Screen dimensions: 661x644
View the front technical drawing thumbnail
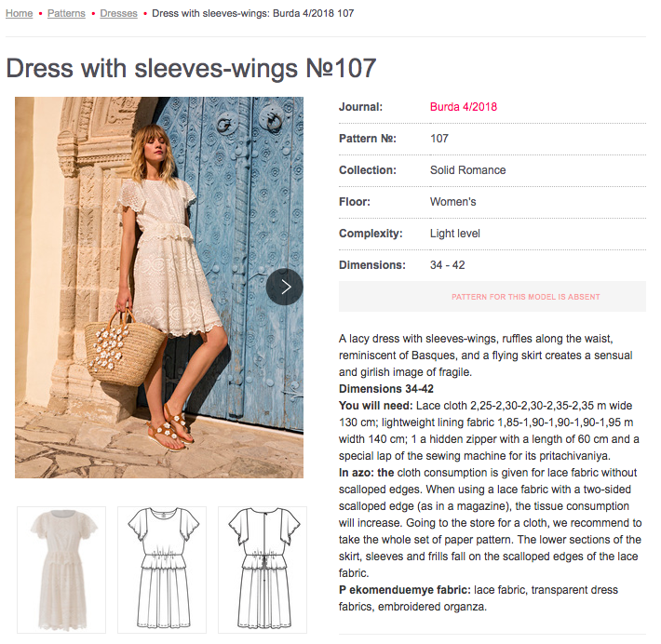click(162, 570)
